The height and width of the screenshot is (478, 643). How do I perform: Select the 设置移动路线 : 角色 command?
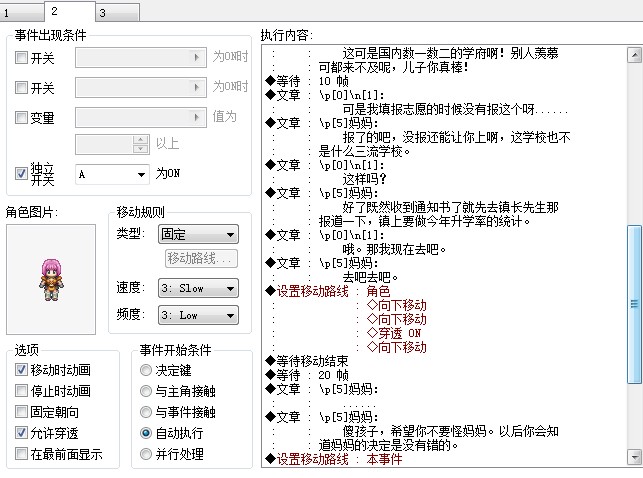click(x=328, y=291)
